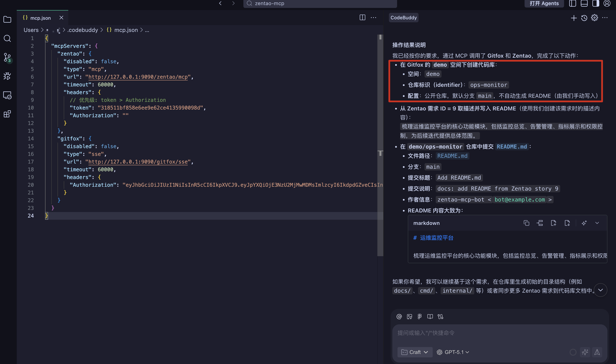The image size is (616, 364).
Task: Click the chat input field placeholder text
Action: [426, 333]
